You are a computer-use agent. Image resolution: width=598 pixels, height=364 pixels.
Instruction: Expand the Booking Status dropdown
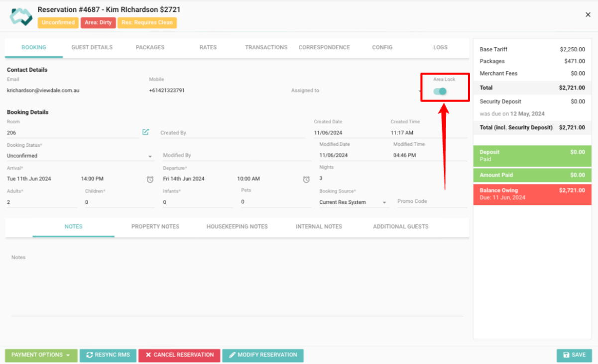[x=150, y=156]
